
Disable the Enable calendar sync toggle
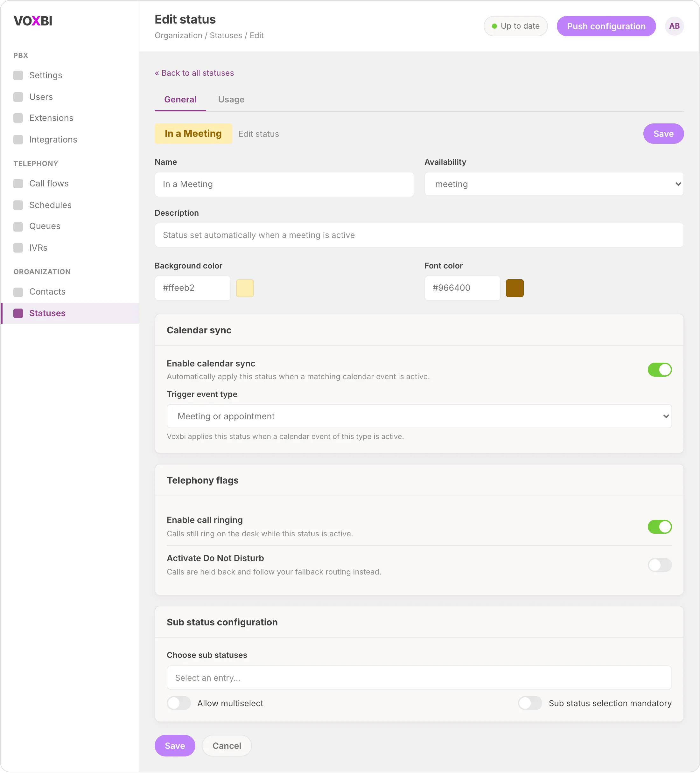pos(660,370)
